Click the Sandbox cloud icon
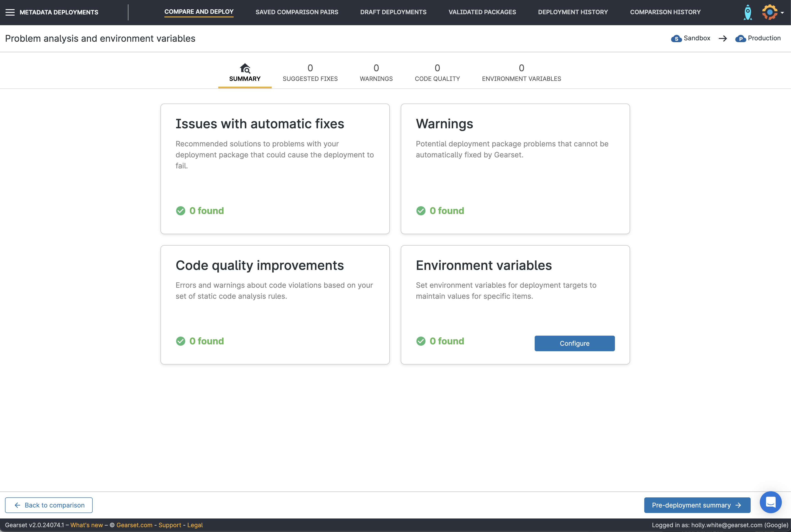Viewport: 791px width, 532px height. [676, 39]
